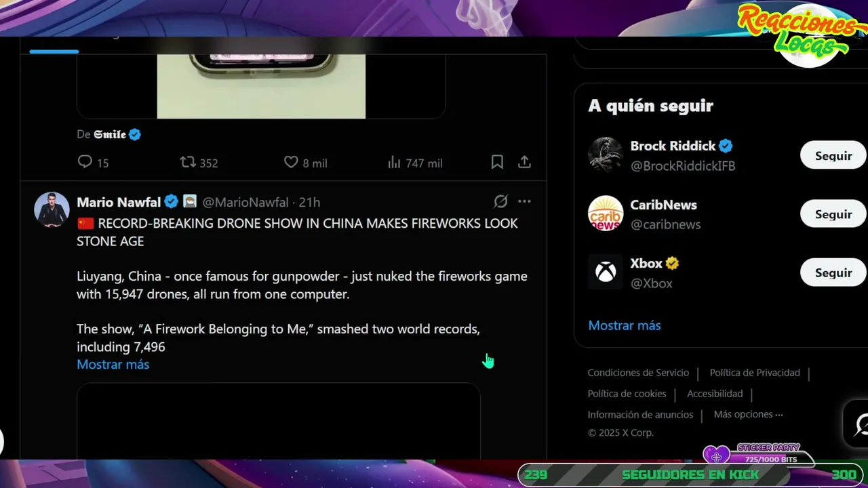Expand Más opciones footer menu
The image size is (868, 488).
[748, 414]
